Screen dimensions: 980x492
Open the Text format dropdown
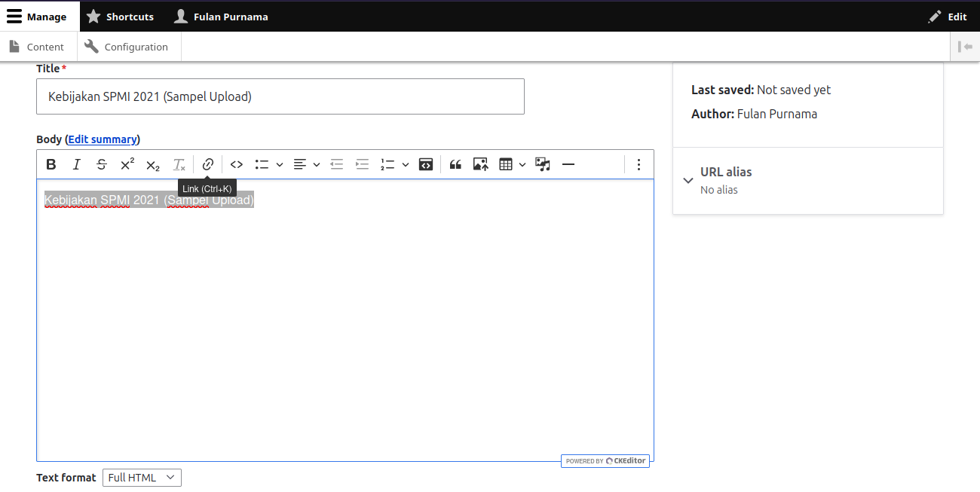tap(142, 478)
